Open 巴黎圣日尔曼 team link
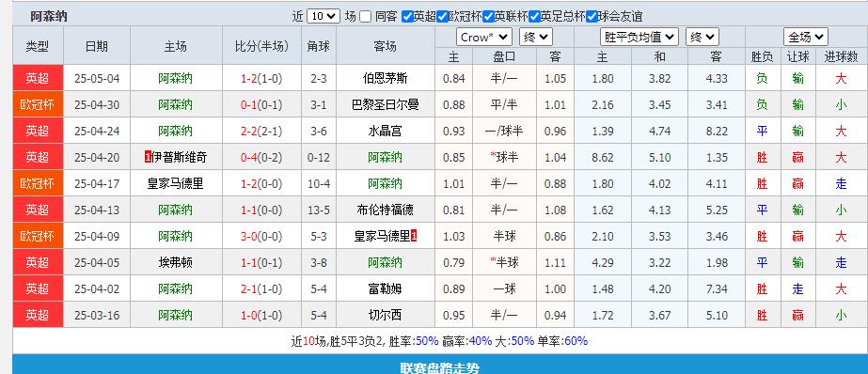This screenshot has height=374, width=868. 386,104
